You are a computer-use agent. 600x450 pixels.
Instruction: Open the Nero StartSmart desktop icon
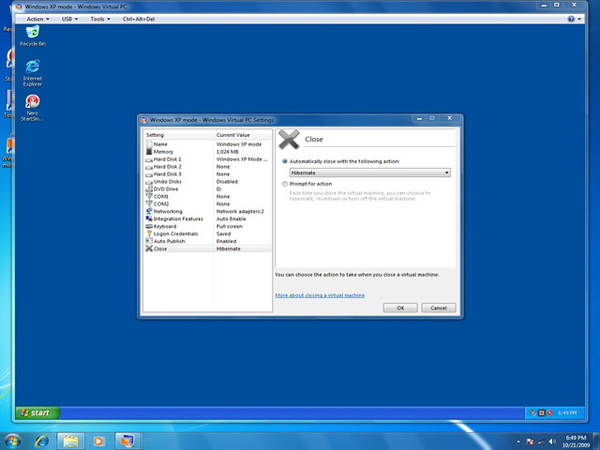(33, 108)
